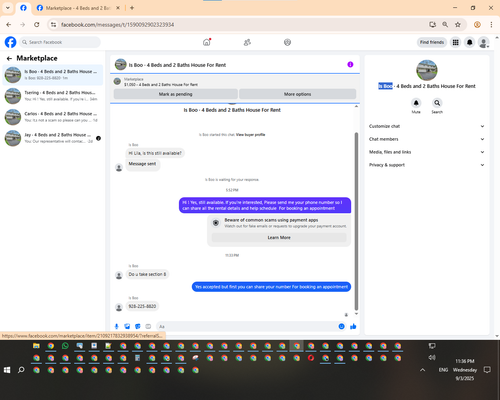Open More options for listing
Viewport: 500px width, 400px height.
(297, 94)
